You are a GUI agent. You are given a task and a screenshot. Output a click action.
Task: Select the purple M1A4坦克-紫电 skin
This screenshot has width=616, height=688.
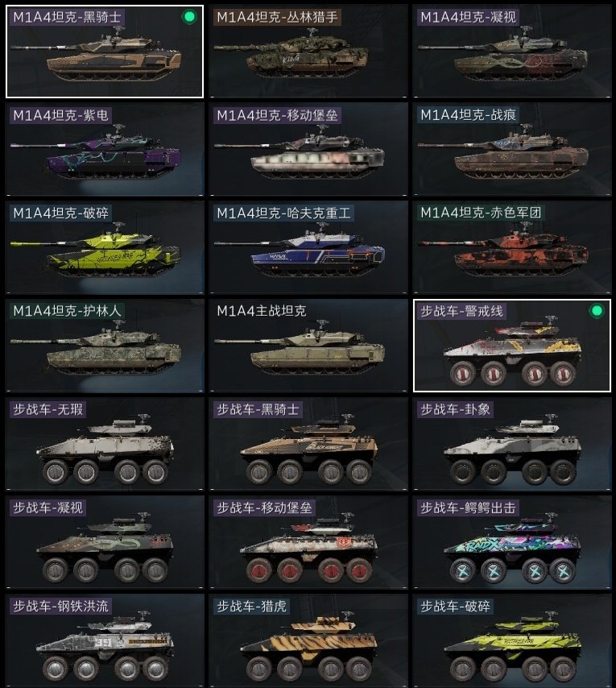coord(105,149)
